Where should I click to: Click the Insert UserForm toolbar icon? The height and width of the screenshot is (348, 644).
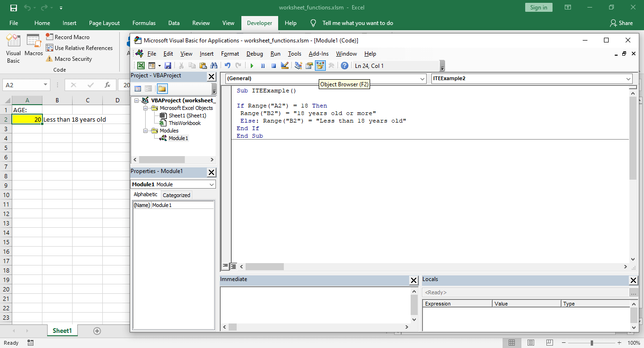point(152,66)
